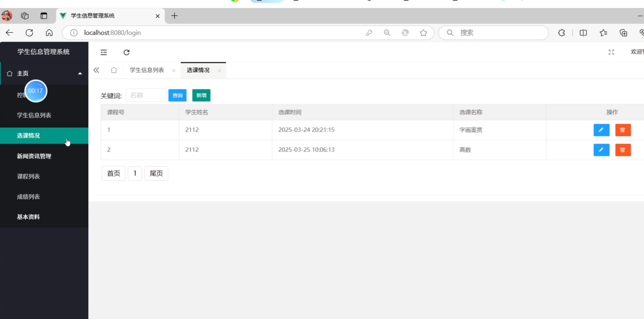The height and width of the screenshot is (319, 644).
Task: Close the 学生信息列表 tab
Action: tap(174, 71)
